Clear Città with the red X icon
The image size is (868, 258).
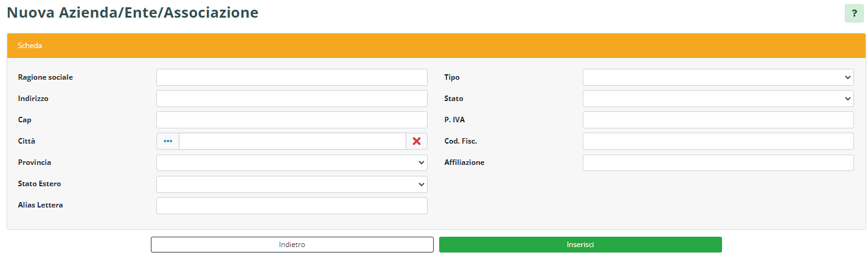click(417, 141)
